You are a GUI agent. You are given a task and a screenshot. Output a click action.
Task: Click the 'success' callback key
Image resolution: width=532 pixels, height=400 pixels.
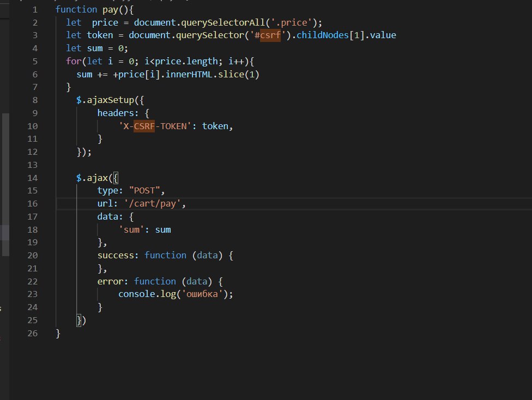(116, 256)
